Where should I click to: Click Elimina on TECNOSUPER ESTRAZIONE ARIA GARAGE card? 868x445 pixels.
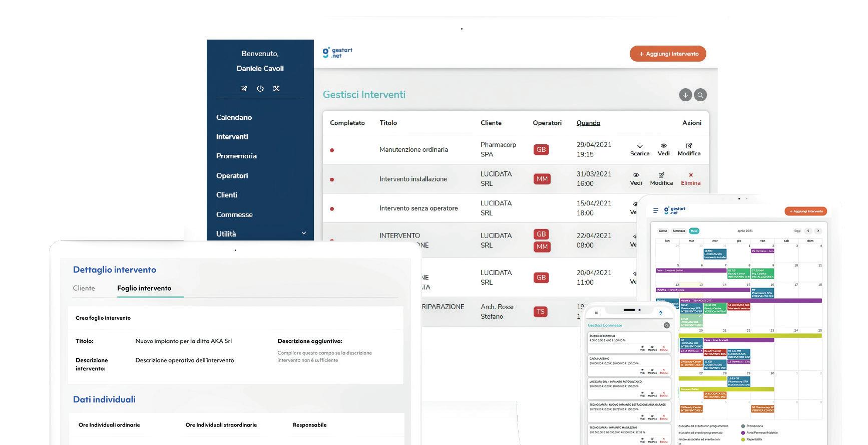pos(664,417)
